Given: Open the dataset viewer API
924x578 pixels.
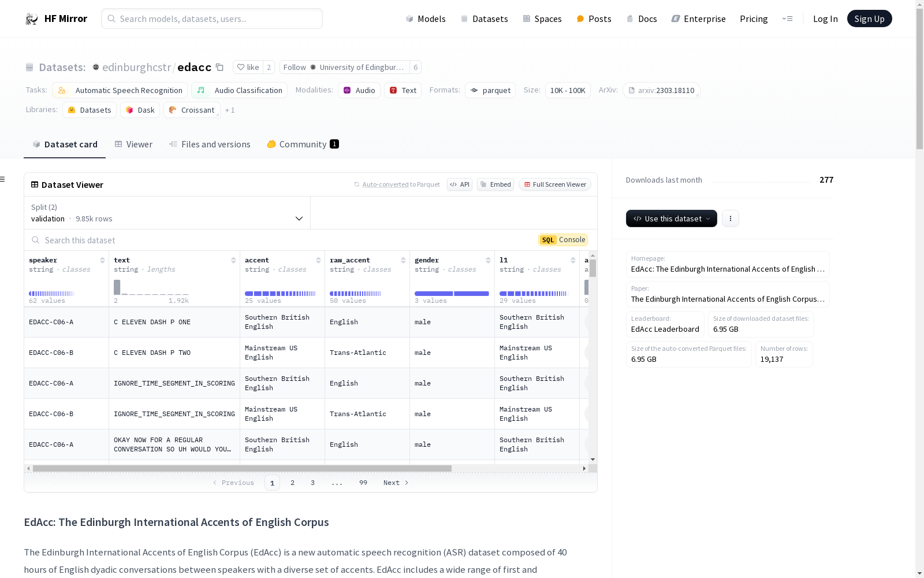Looking at the screenshot, I should click(x=460, y=184).
